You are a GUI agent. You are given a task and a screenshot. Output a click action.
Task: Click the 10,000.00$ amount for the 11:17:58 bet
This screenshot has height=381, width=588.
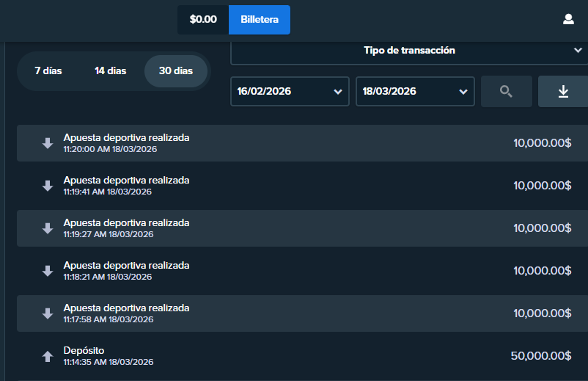(543, 313)
